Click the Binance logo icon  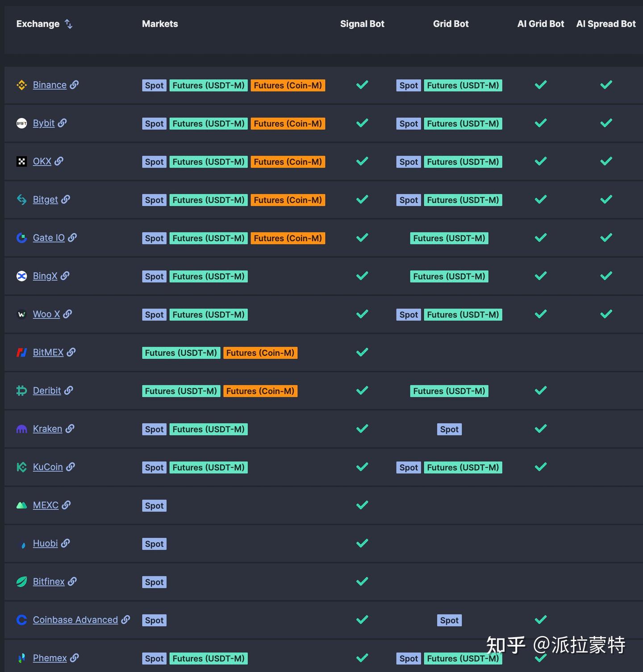(x=21, y=85)
